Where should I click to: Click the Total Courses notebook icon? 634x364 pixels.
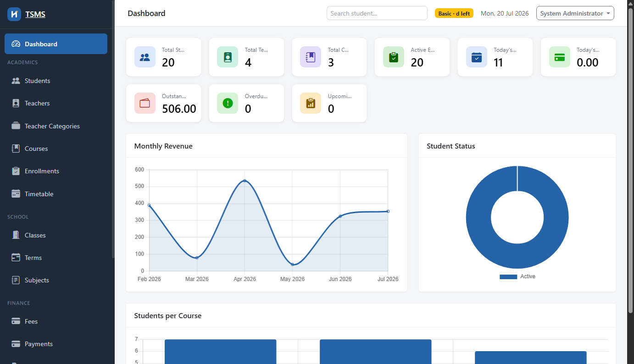(x=311, y=57)
